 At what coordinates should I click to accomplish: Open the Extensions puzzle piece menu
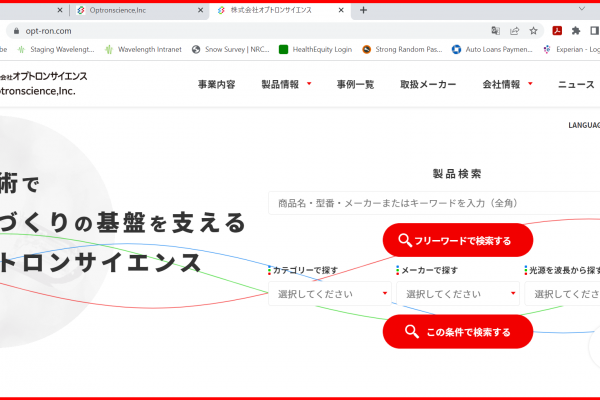[576, 30]
